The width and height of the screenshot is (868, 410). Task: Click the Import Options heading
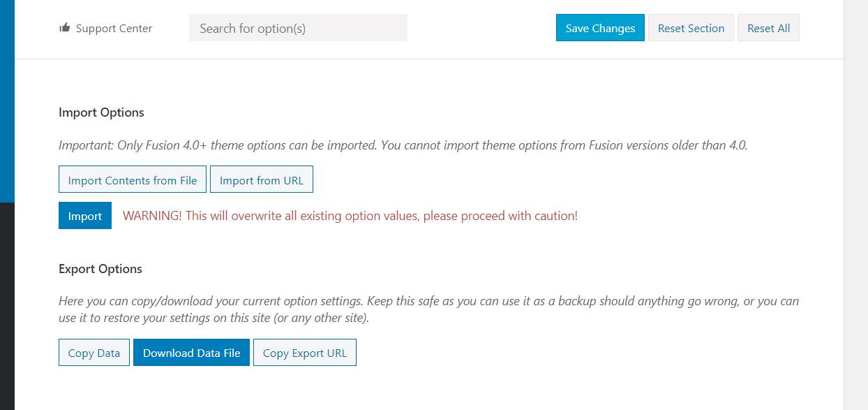tap(101, 112)
